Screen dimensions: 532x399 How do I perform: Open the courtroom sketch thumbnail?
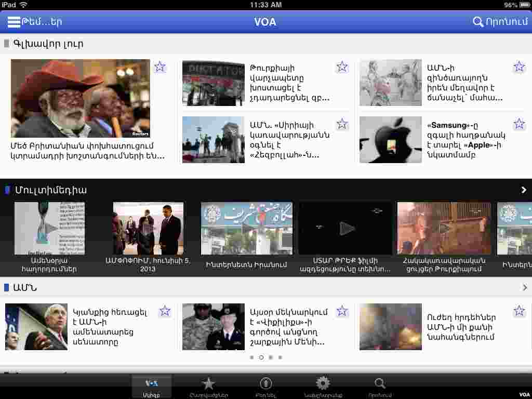tap(391, 83)
